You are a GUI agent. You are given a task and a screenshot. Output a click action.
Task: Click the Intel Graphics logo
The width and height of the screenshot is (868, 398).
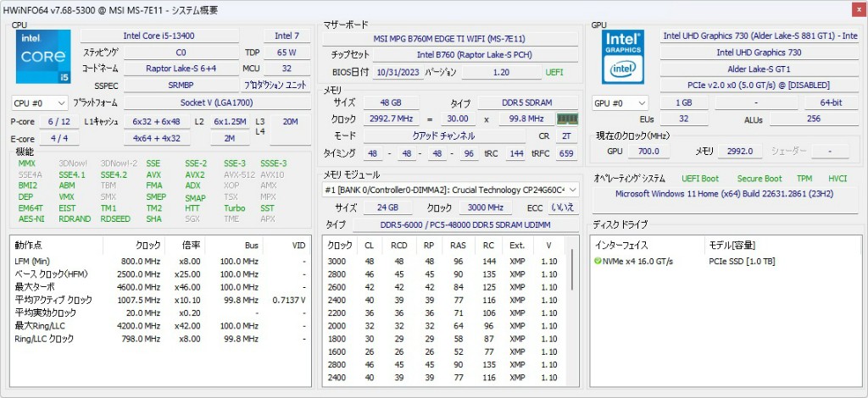pos(623,57)
